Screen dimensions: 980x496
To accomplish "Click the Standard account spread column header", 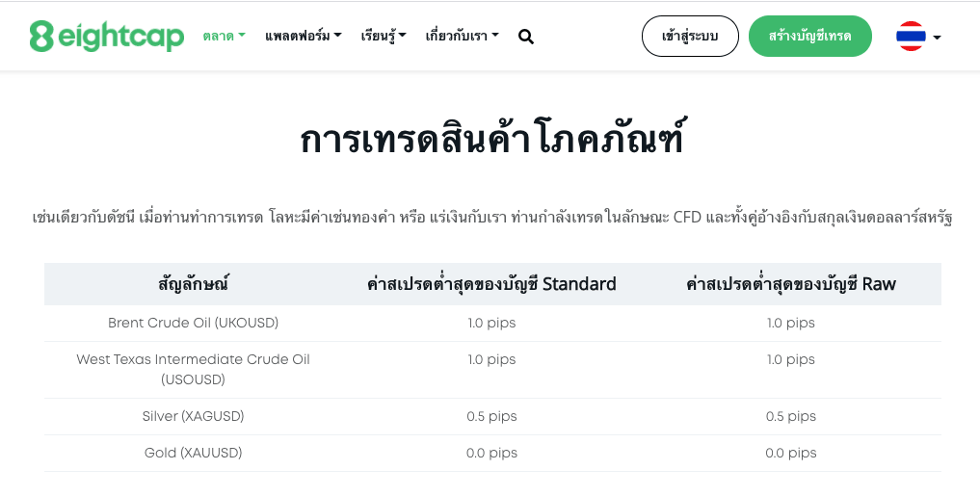I will pos(491,284).
